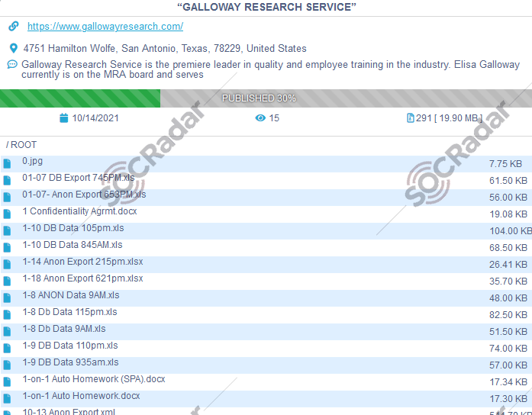Click the 10/14/2021 publish date
This screenshot has height=415, width=532.
(95, 118)
